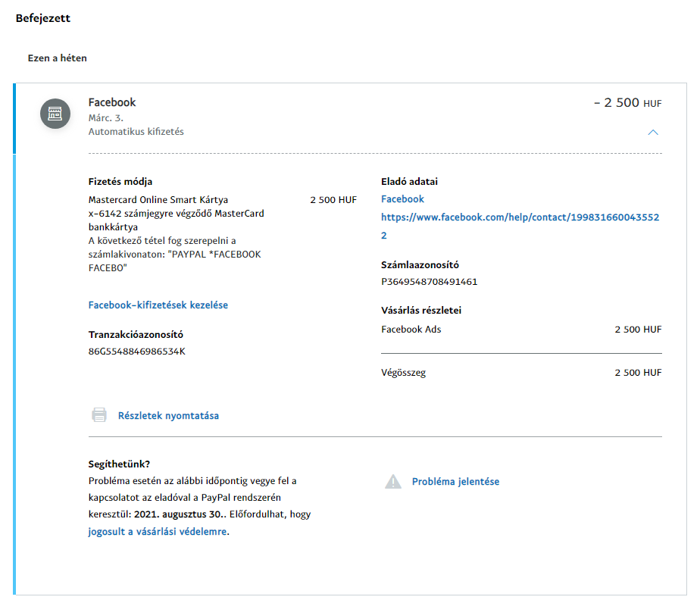Click the Ezen a héten label
Image resolution: width=700 pixels, height=600 pixels.
[x=57, y=58]
